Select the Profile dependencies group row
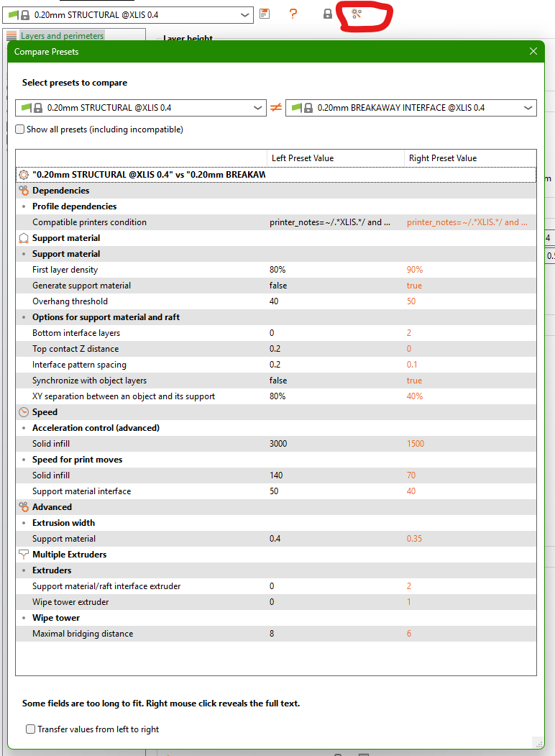The width and height of the screenshot is (555, 756). (276, 206)
